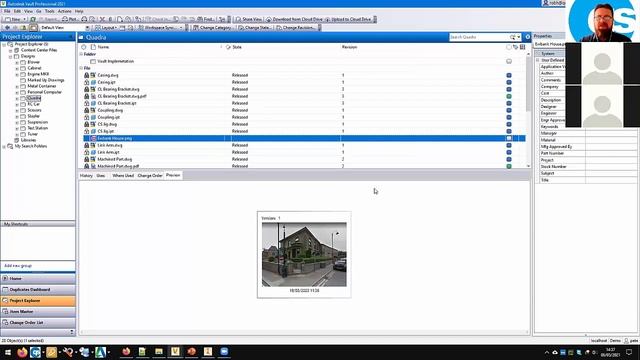640x360 pixels.
Task: Open the View menu
Action: 28,11
